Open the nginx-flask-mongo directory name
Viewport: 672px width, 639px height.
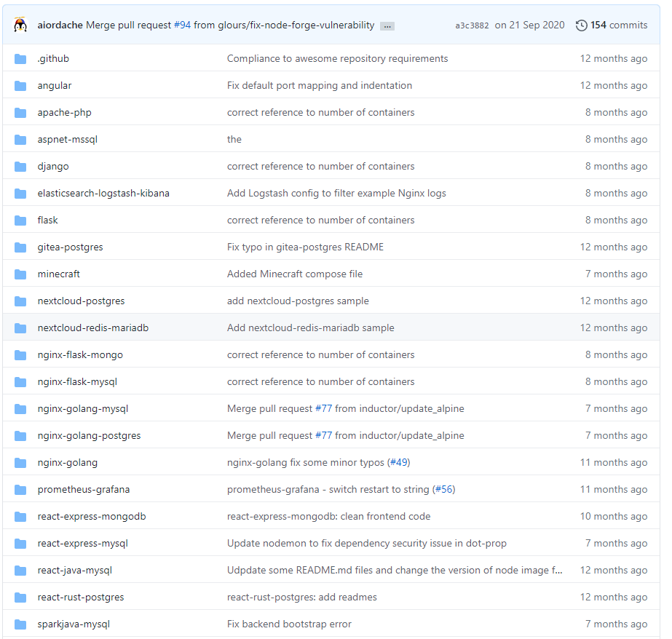point(80,355)
